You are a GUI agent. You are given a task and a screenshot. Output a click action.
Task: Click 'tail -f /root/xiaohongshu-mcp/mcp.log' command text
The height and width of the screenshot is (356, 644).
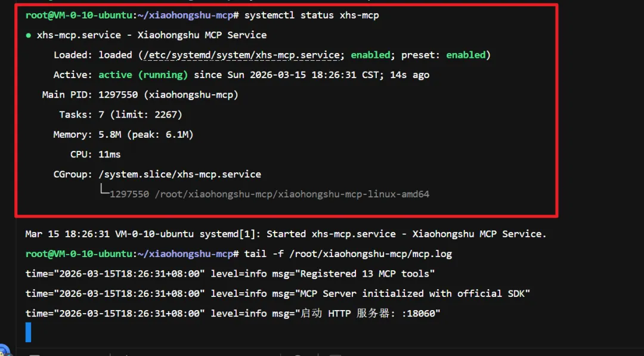(348, 254)
